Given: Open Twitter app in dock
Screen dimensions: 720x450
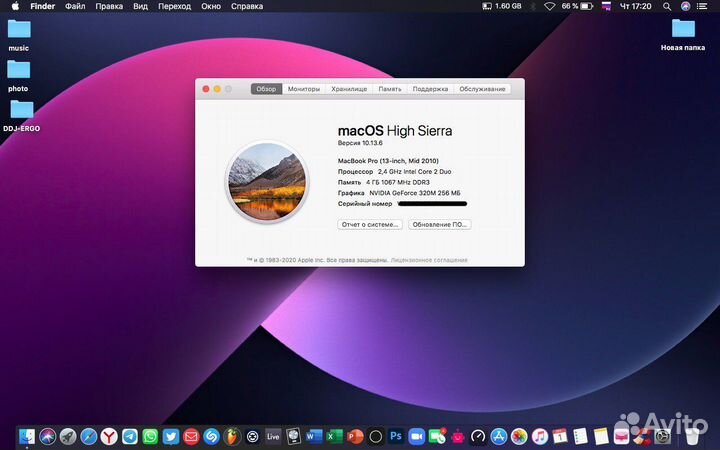Looking at the screenshot, I should 170,436.
